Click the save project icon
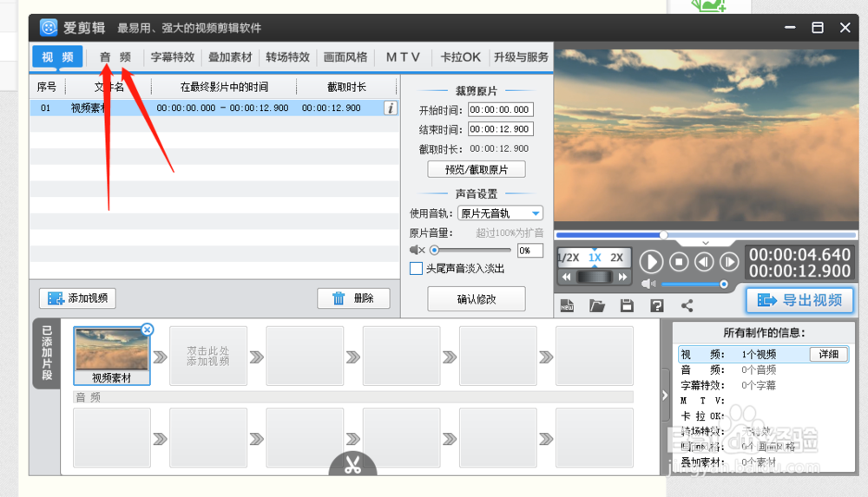 [x=627, y=305]
